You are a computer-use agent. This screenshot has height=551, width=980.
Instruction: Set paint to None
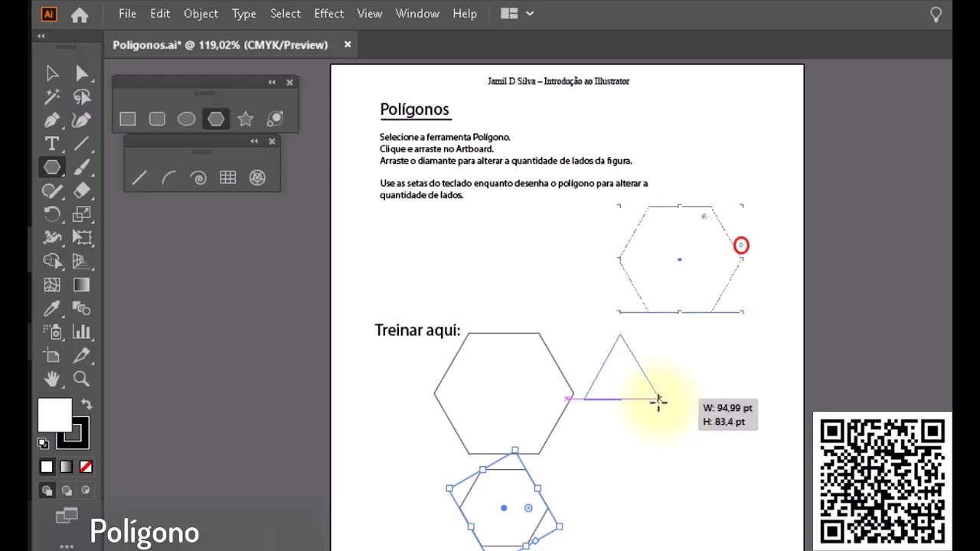coord(86,467)
